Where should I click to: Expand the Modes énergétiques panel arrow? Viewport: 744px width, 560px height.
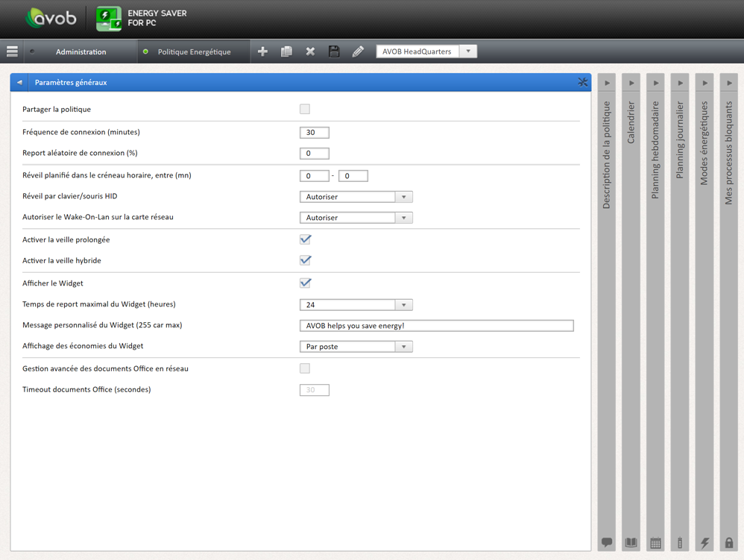pos(704,83)
